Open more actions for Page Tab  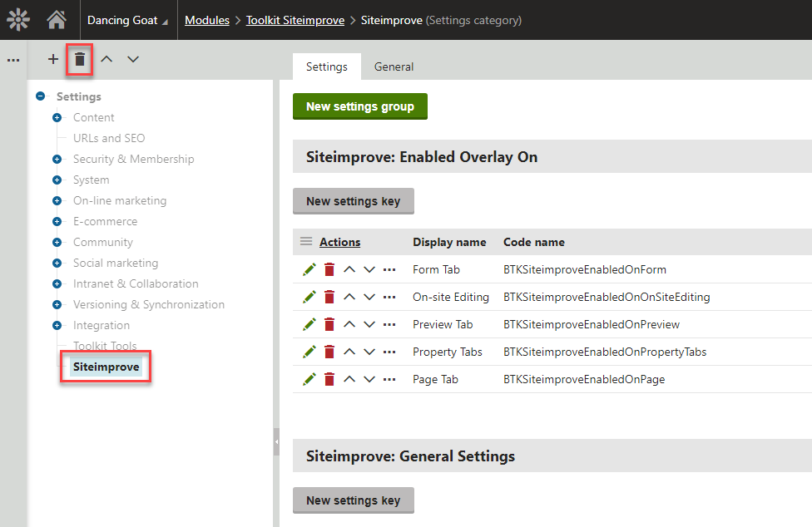point(389,379)
